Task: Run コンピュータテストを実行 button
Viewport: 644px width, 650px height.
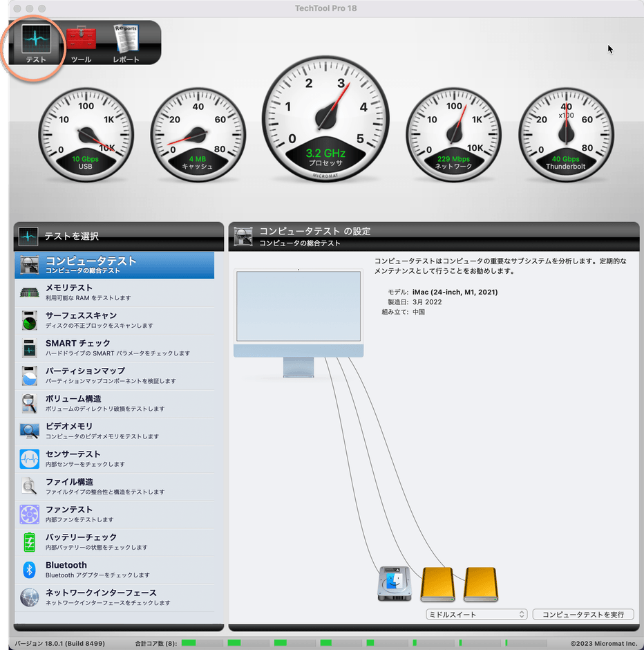Action: 583,614
